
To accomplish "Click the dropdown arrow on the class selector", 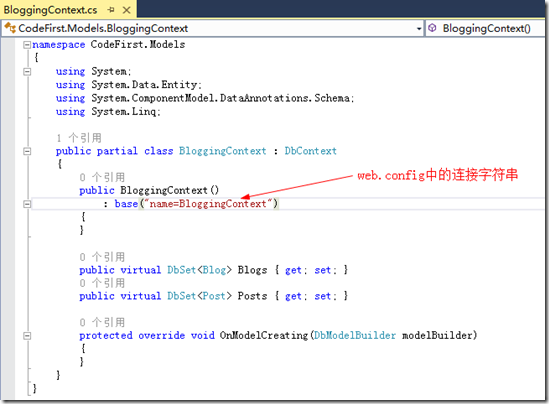I will (x=419, y=29).
